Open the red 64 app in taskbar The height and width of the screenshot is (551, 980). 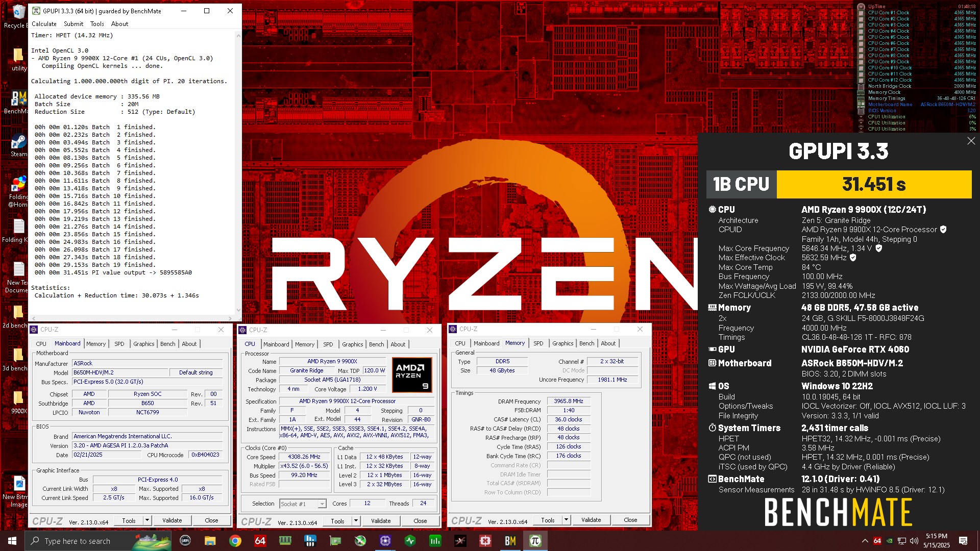click(x=260, y=541)
